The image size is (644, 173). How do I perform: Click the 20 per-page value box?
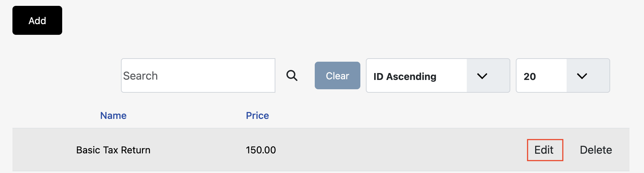coord(530,76)
